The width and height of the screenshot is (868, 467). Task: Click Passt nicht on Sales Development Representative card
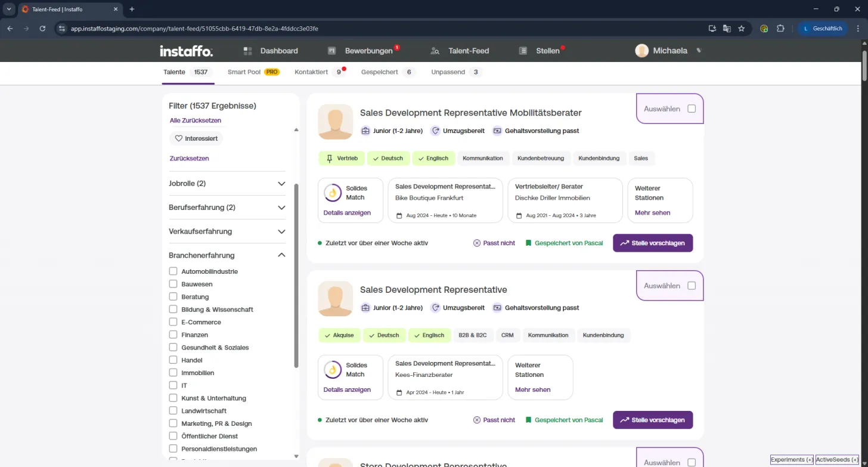(x=494, y=420)
